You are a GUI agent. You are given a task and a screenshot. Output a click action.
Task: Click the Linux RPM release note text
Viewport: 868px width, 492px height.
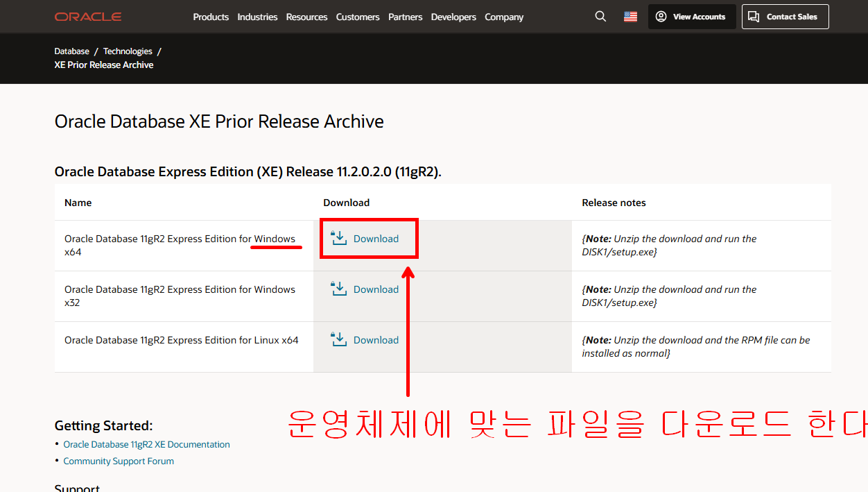pyautogui.click(x=696, y=346)
